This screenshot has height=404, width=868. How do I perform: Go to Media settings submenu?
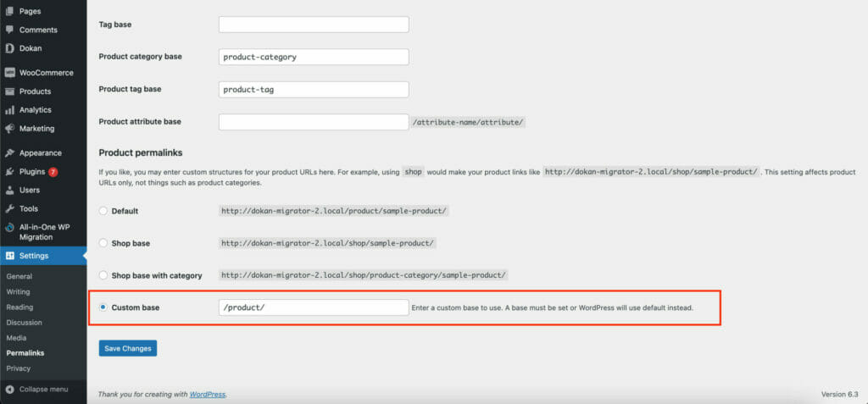tap(17, 338)
